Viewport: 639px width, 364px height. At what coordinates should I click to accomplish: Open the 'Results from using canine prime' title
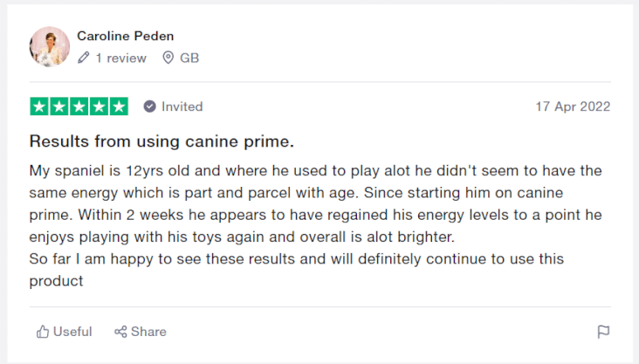pyautogui.click(x=161, y=141)
